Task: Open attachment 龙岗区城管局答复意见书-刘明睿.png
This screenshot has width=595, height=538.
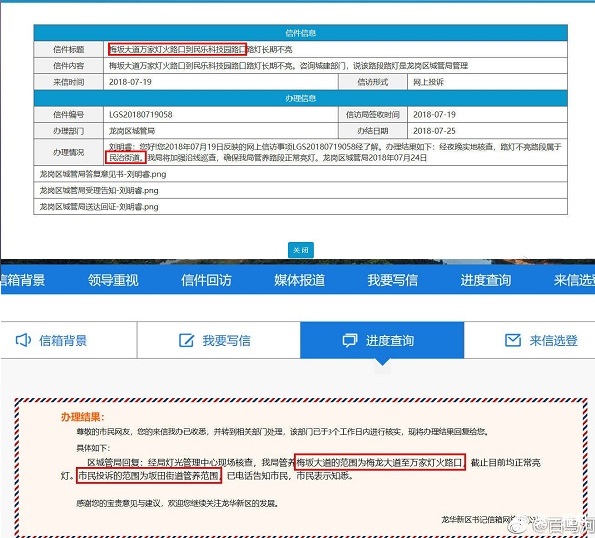Action: pos(103,174)
